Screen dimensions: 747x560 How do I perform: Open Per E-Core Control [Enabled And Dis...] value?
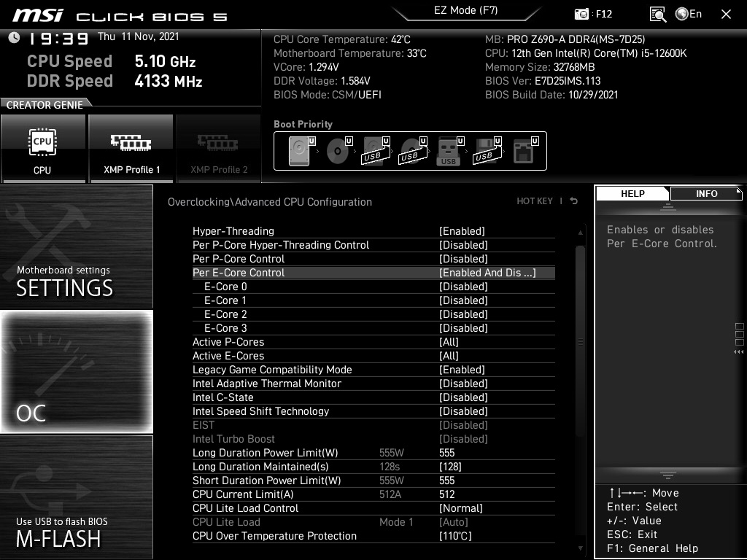487,273
